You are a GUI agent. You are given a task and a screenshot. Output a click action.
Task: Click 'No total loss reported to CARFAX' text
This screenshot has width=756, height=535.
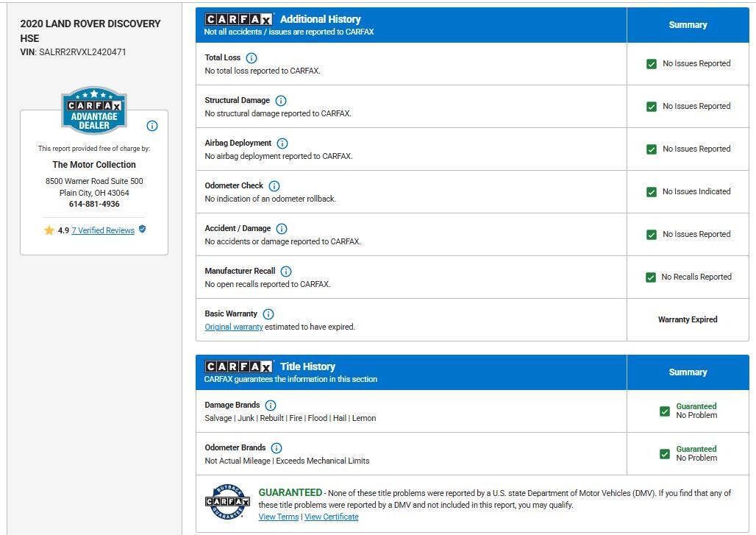[x=263, y=71]
